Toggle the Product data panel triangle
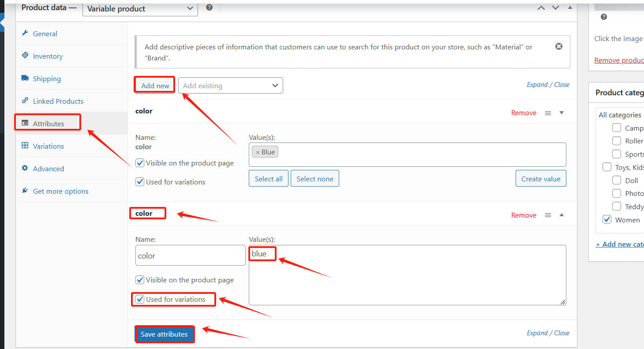 (570, 8)
